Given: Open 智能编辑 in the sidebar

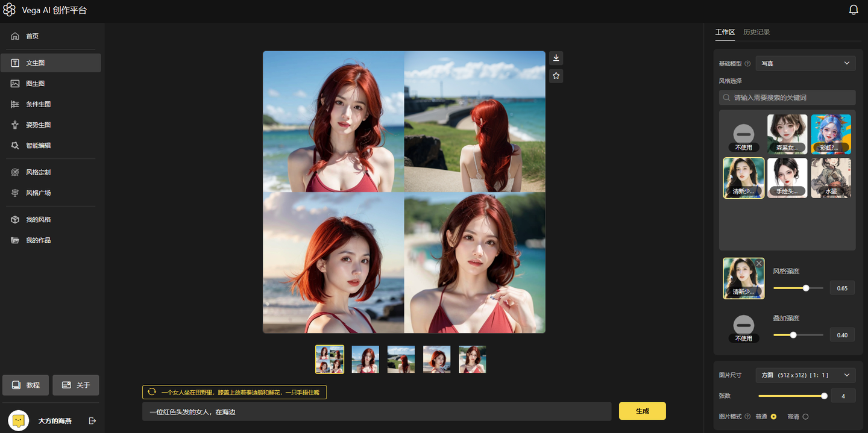Looking at the screenshot, I should 51,146.
